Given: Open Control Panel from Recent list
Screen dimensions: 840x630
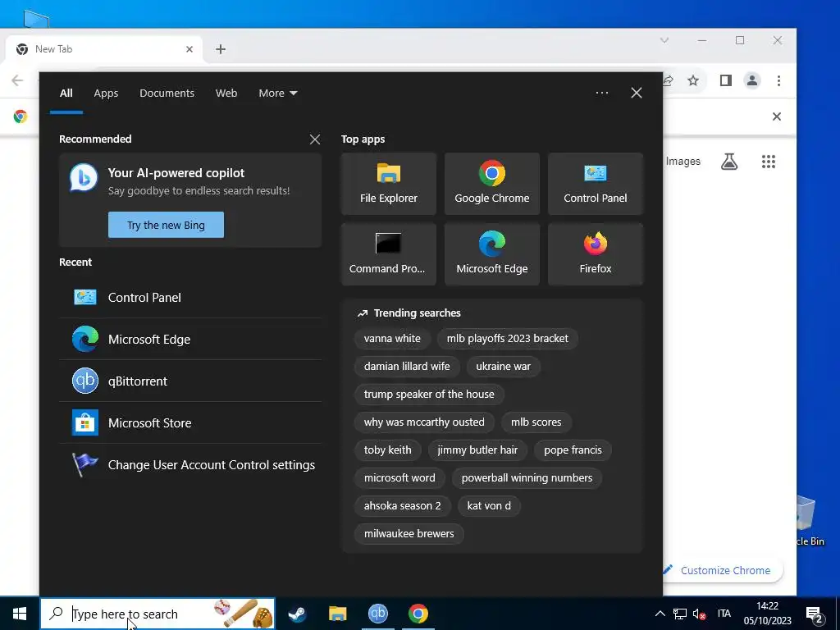Looking at the screenshot, I should [x=190, y=297].
